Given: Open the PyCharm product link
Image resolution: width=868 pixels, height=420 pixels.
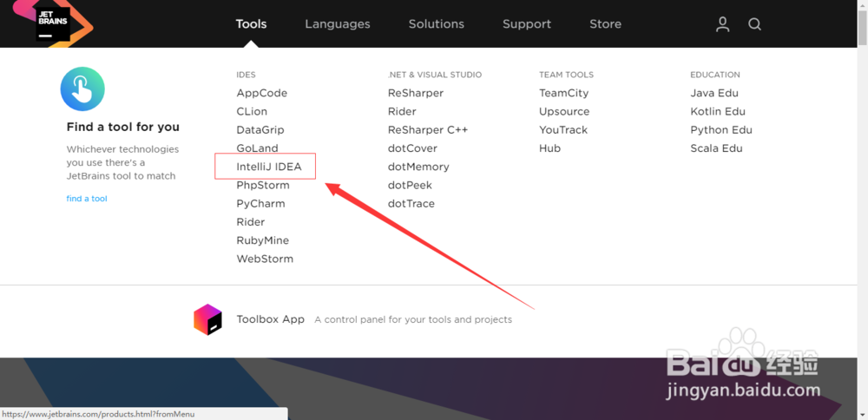Looking at the screenshot, I should click(260, 204).
